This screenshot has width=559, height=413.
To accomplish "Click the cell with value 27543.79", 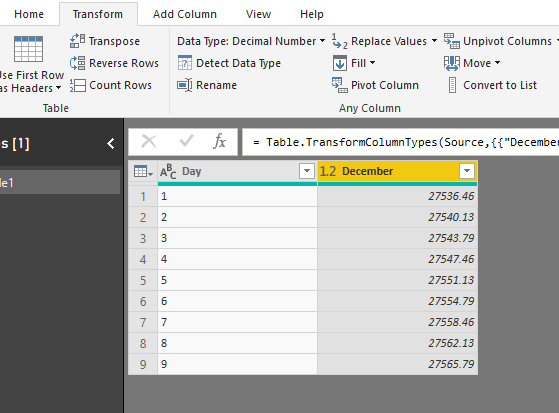I will pos(397,238).
